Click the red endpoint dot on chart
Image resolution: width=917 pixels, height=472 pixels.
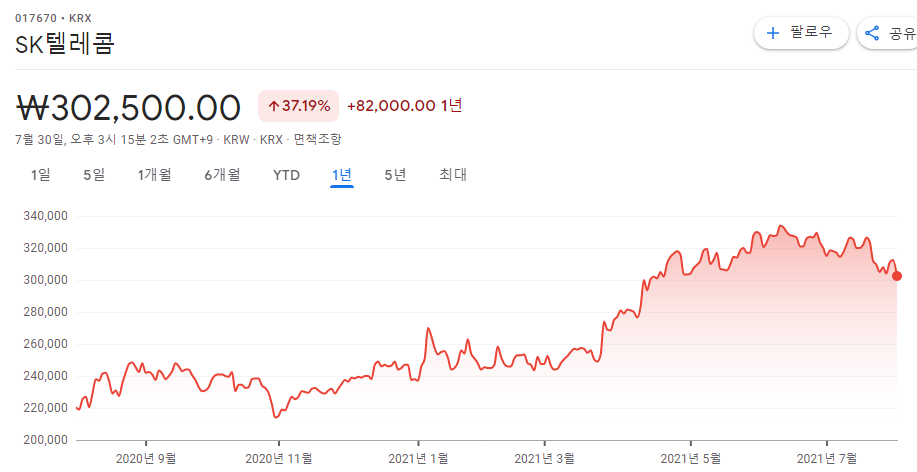coord(897,276)
